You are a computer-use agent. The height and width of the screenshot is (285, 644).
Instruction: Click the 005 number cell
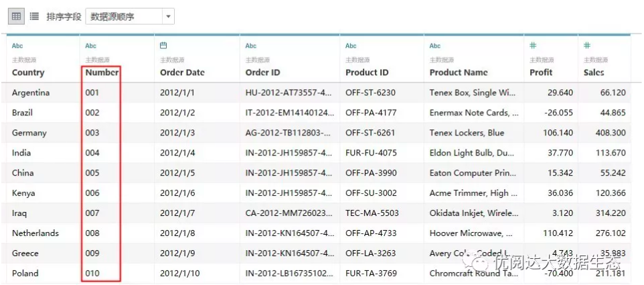[92, 173]
